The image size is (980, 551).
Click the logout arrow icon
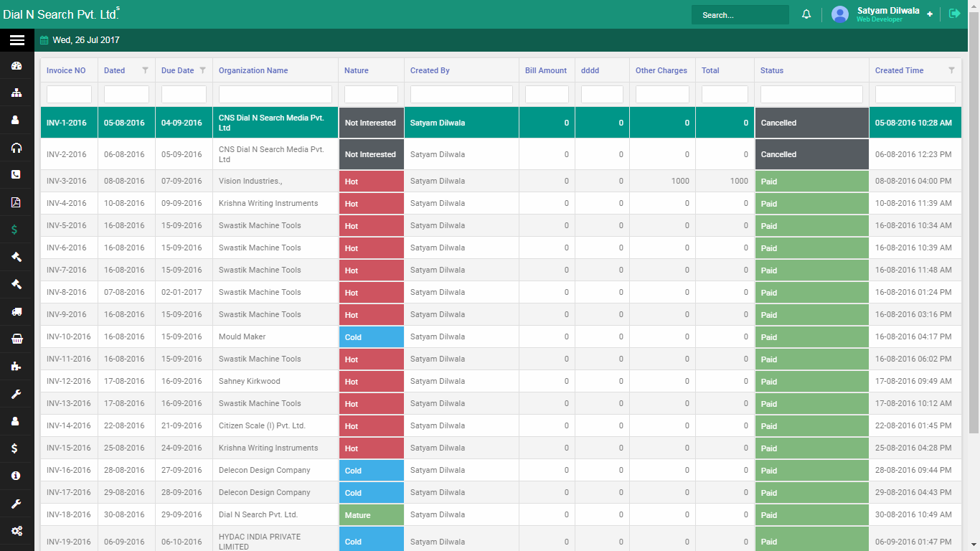coord(954,14)
